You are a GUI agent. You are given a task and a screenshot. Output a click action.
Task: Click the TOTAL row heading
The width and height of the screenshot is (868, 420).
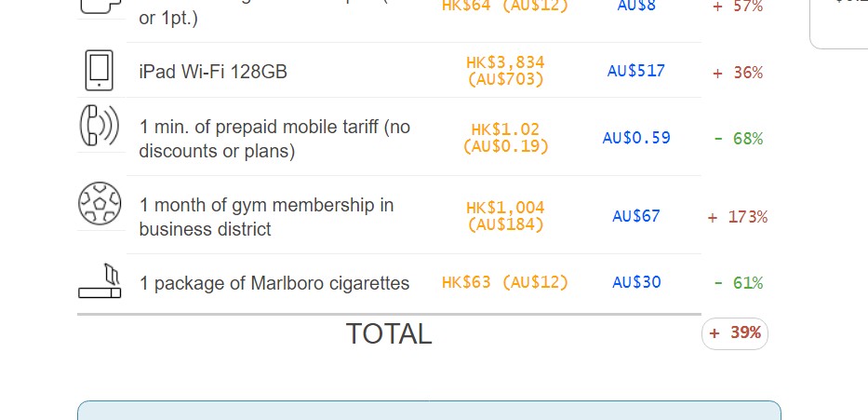(389, 334)
